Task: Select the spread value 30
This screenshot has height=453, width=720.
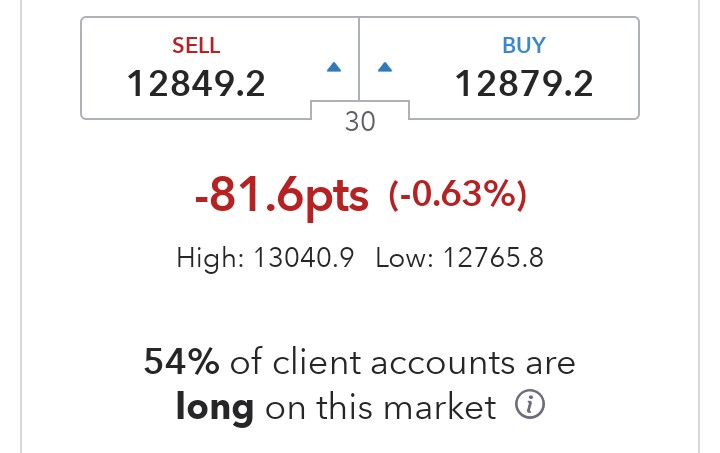Action: [360, 122]
